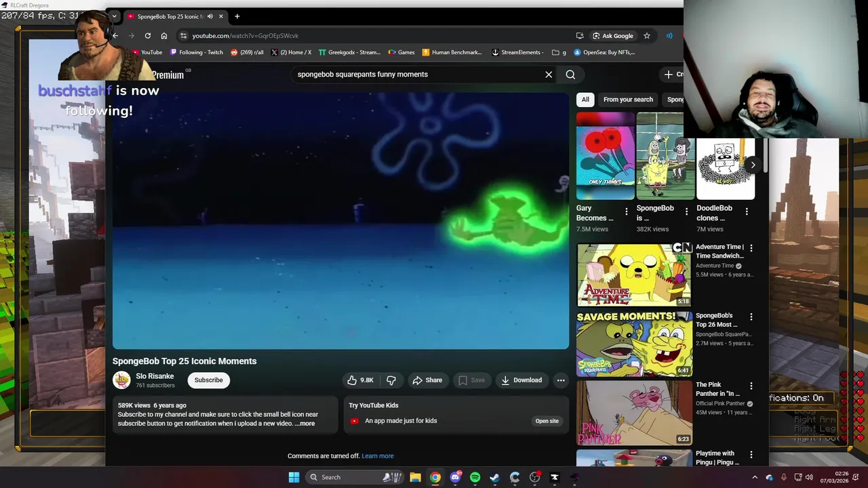This screenshot has height=488, width=868.
Task: Open the volume control in system tray
Action: click(x=809, y=477)
